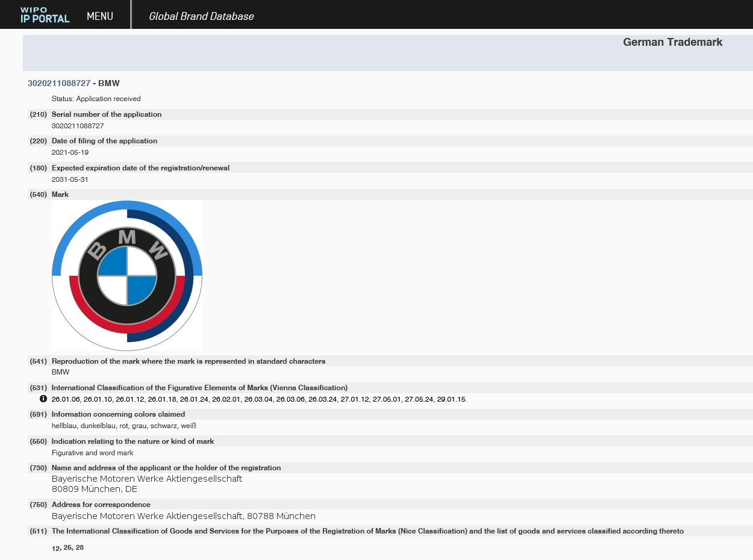Click 'Indication relating to the nature' (550) label
Image resolution: width=753 pixels, height=560 pixels.
coord(133,441)
